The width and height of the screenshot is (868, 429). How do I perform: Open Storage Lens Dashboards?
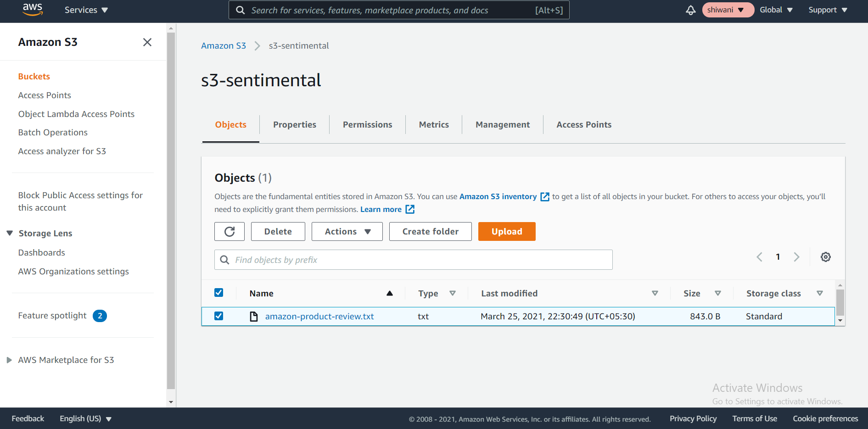tap(41, 253)
